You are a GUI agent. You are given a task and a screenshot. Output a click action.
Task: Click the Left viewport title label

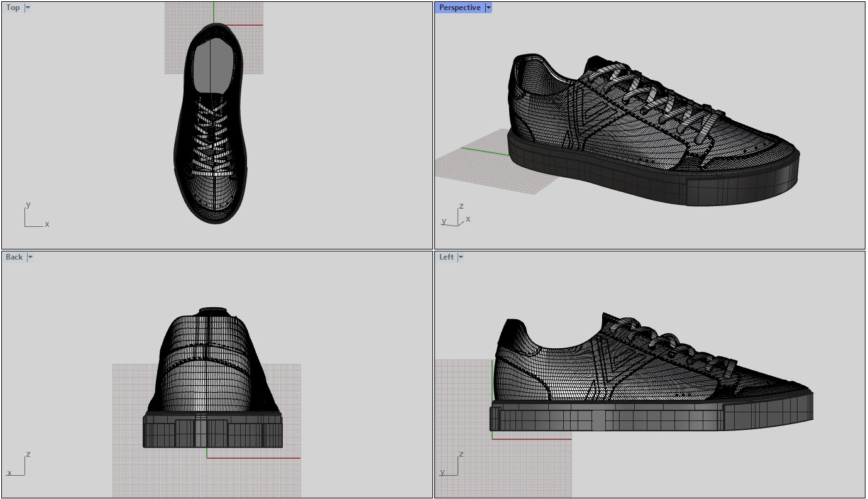(x=446, y=257)
